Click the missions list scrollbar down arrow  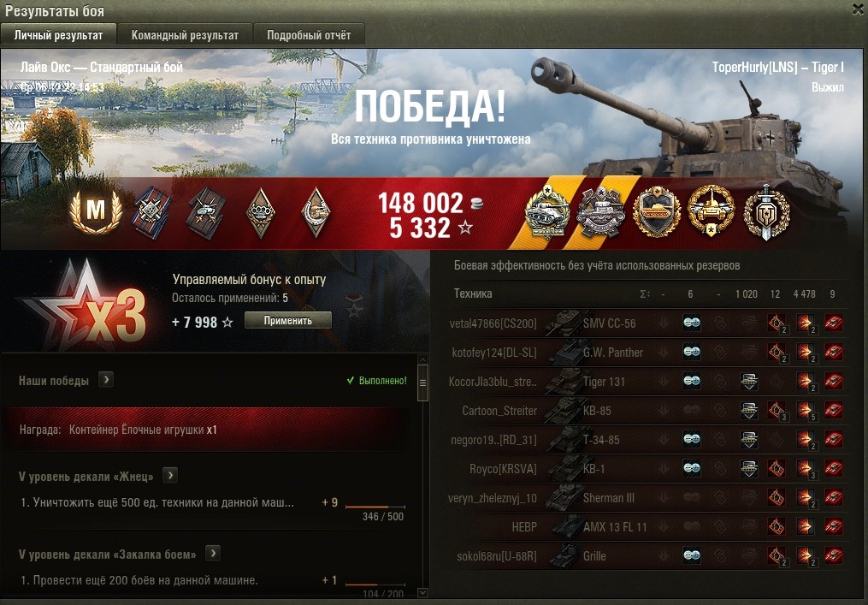point(423,593)
